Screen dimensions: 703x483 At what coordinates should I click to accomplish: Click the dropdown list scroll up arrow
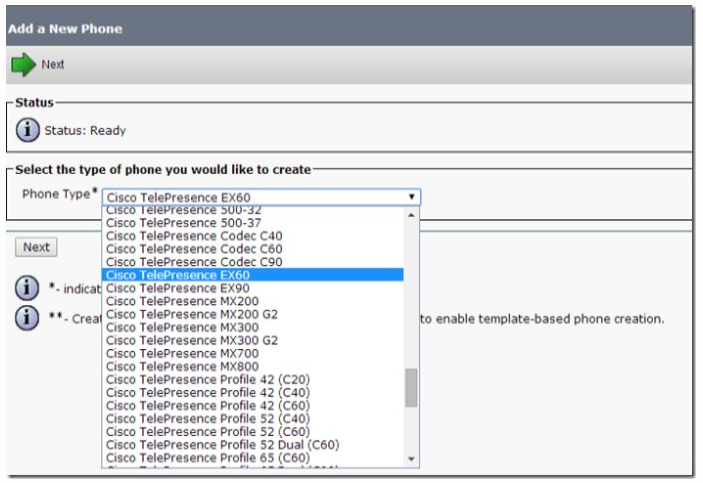click(x=411, y=216)
